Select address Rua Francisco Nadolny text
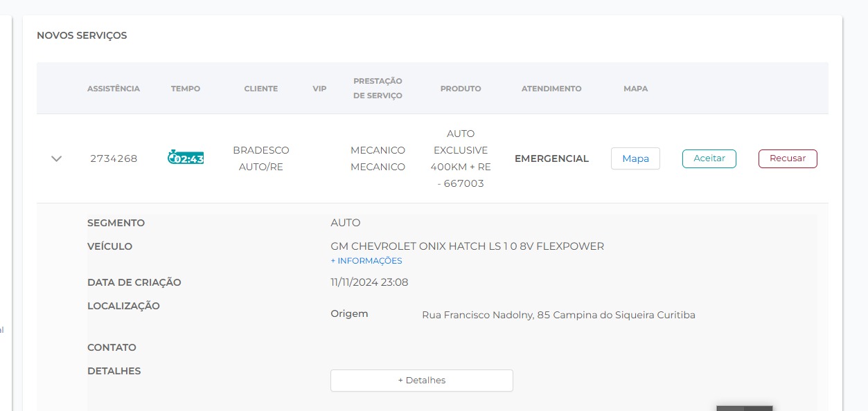The width and height of the screenshot is (868, 411). pos(558,315)
